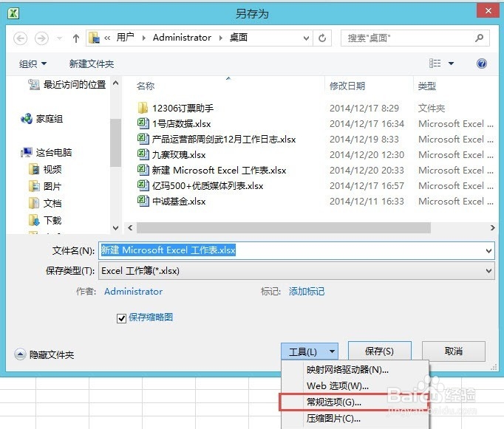Collapse folders with 隐藏文件夹
Image resolution: width=504 pixels, height=429 pixels.
pyautogui.click(x=44, y=354)
